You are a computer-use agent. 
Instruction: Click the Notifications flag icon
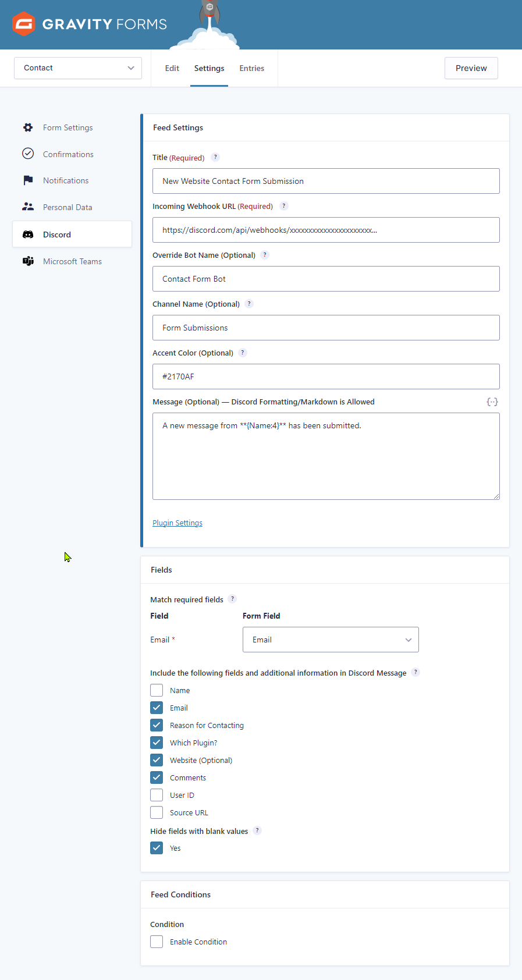(x=28, y=180)
